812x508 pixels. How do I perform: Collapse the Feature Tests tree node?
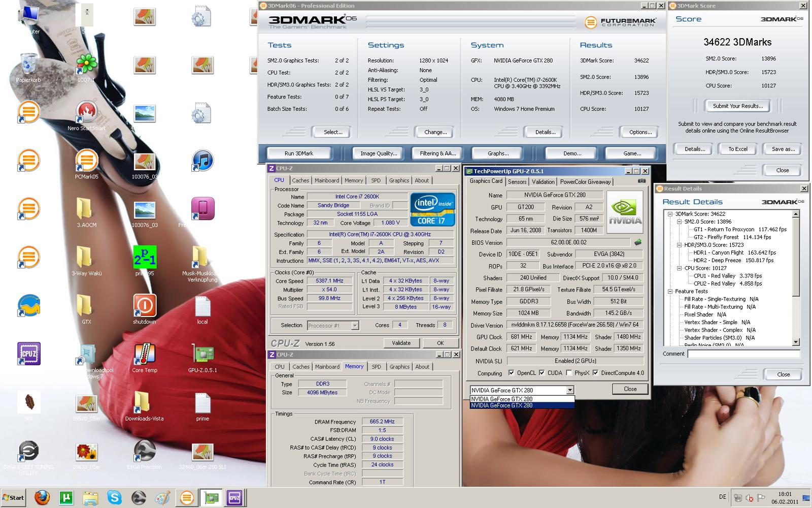pos(670,291)
